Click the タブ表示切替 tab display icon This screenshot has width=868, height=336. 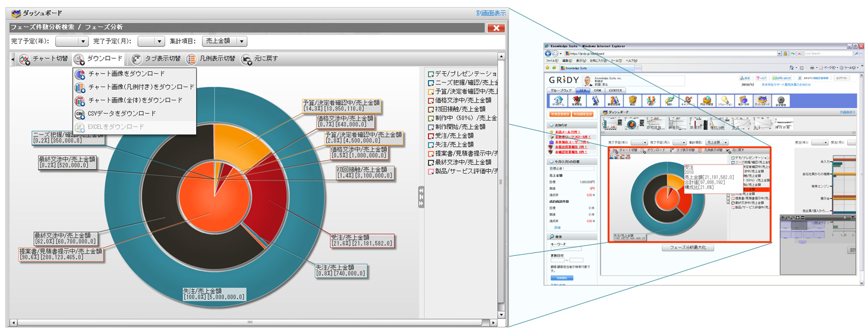(137, 59)
